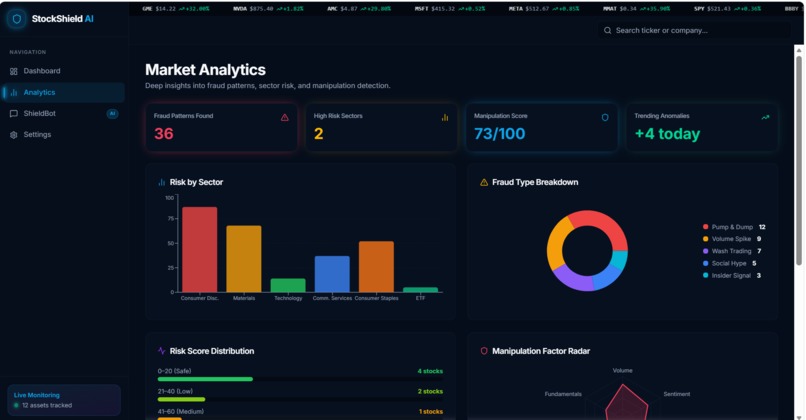Click the warning triangle on Fraud Patterns card

coord(285,118)
